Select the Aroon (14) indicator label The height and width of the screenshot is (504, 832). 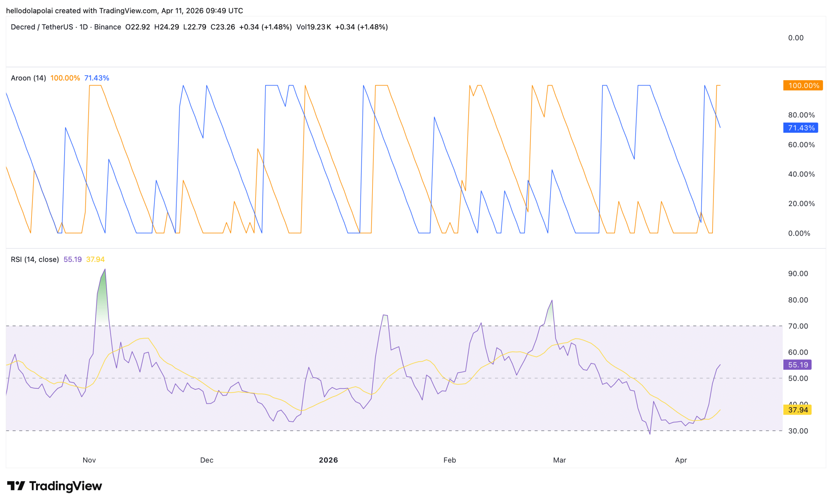[28, 78]
